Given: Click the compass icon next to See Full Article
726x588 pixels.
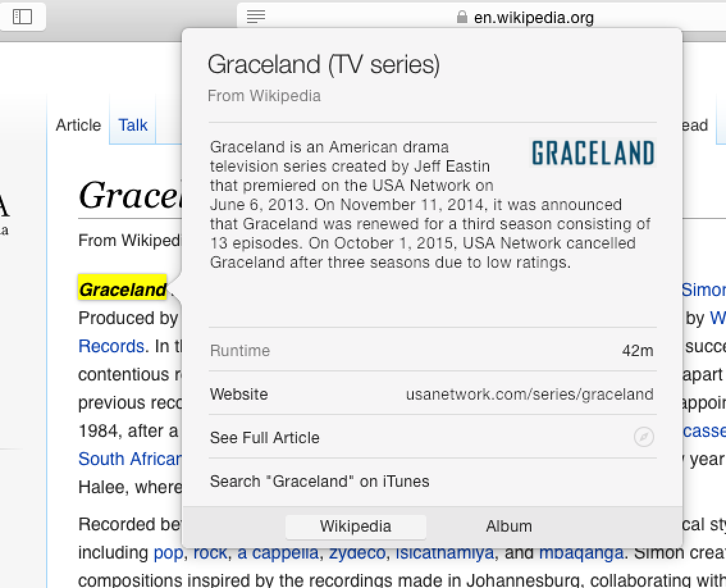Looking at the screenshot, I should pyautogui.click(x=643, y=437).
